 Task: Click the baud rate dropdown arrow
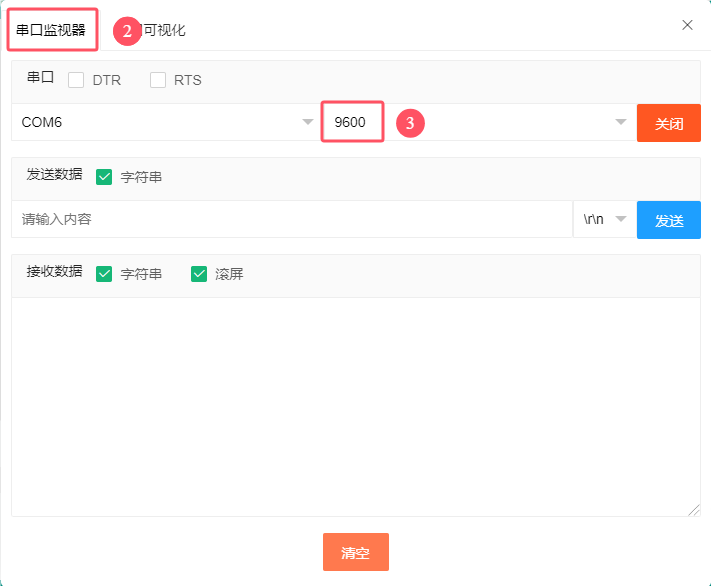click(x=620, y=123)
